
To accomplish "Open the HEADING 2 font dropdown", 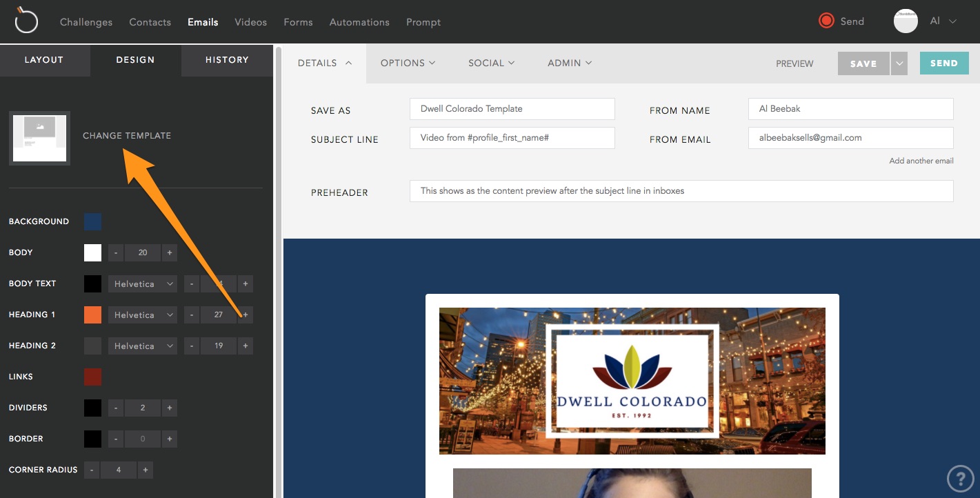I will [143, 346].
